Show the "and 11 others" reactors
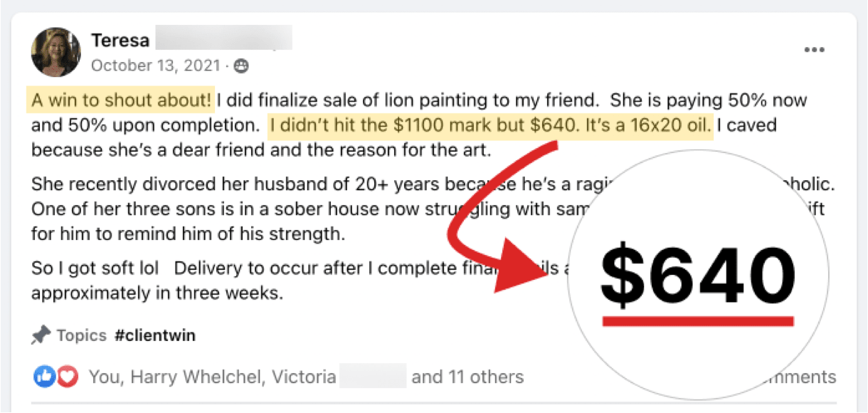This screenshot has width=868, height=413. coord(467,377)
